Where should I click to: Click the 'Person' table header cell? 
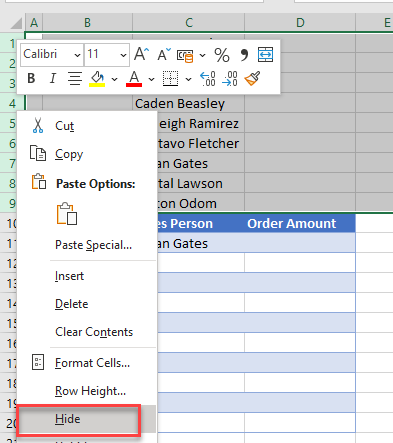pos(201,224)
